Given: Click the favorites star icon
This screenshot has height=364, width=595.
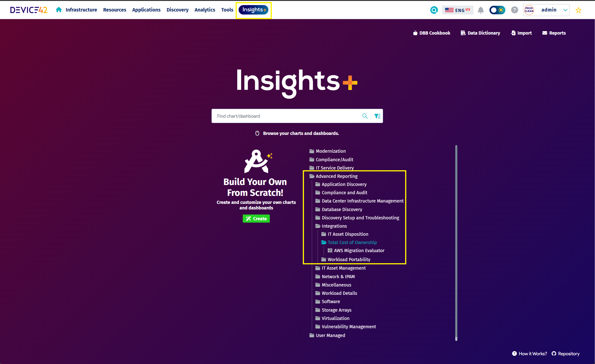Looking at the screenshot, I should tap(578, 10).
